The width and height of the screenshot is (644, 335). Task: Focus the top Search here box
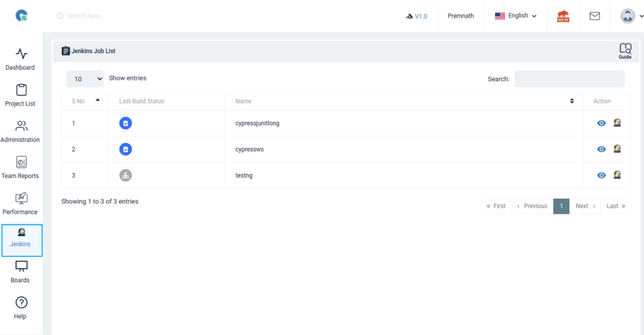click(86, 16)
